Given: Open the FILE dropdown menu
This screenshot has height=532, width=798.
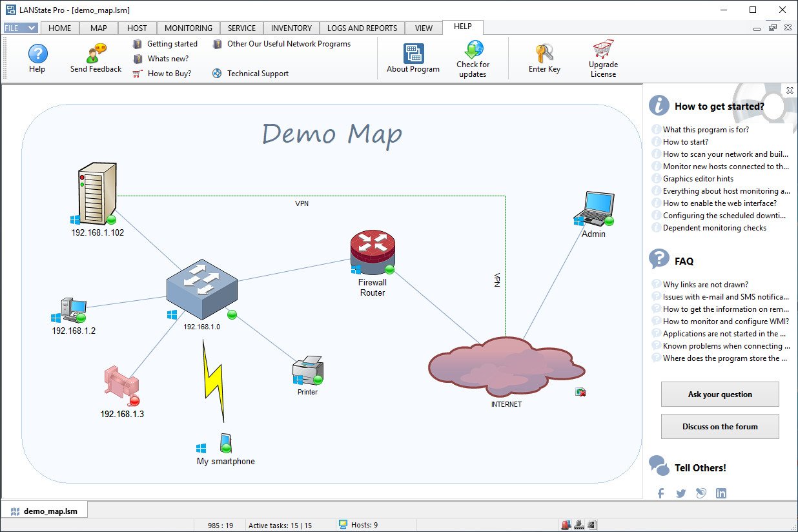Looking at the screenshot, I should pos(21,28).
